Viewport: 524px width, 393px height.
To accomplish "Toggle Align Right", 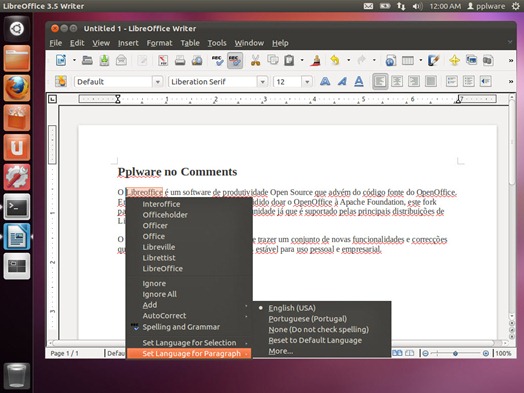I will click(x=414, y=82).
